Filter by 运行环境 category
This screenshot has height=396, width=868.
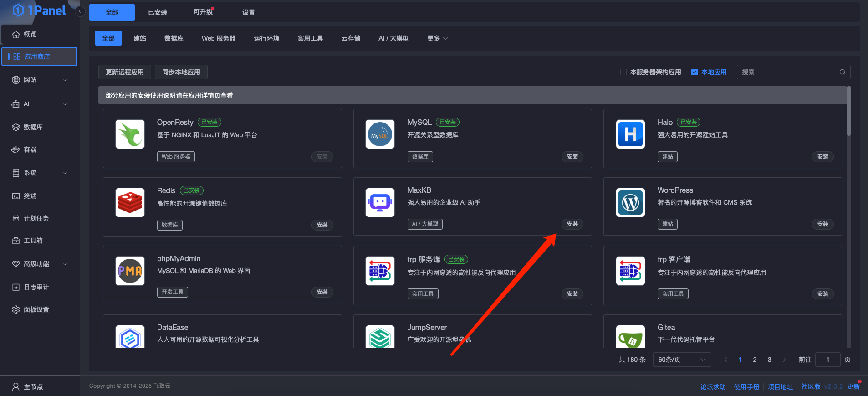(x=266, y=38)
